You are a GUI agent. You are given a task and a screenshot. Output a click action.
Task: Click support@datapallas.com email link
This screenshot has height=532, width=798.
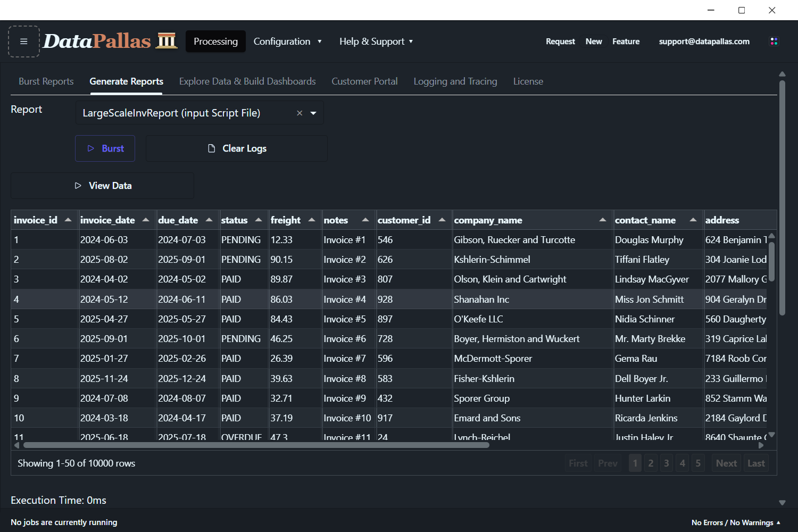704,41
